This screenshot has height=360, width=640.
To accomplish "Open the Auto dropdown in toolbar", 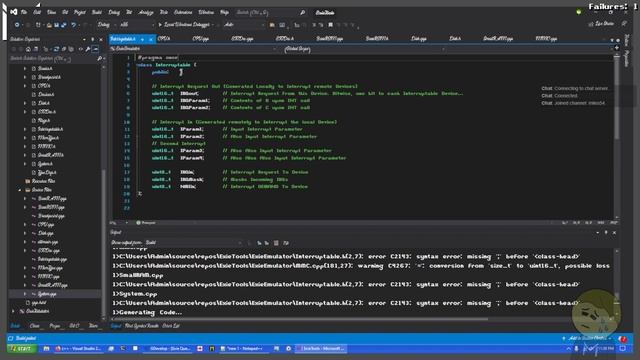I will tap(244, 25).
